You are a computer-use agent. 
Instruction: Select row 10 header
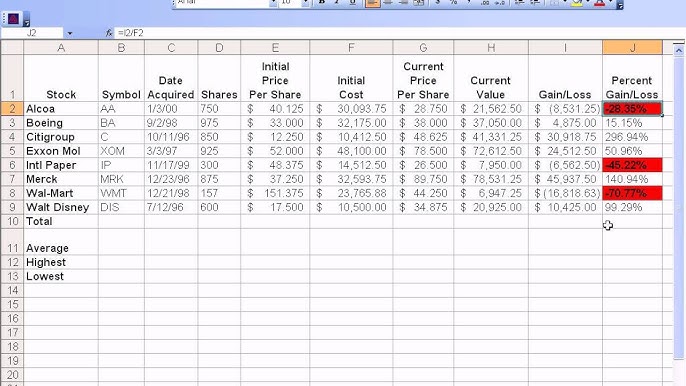[12, 221]
